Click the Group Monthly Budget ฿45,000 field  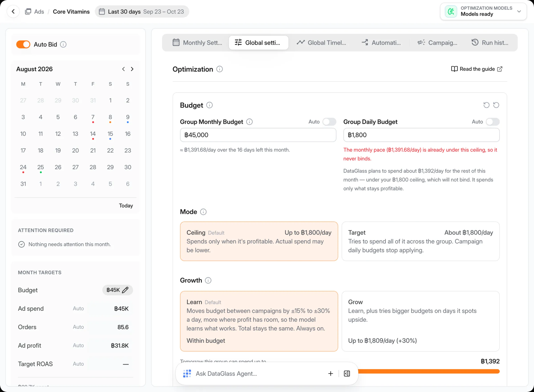(258, 135)
